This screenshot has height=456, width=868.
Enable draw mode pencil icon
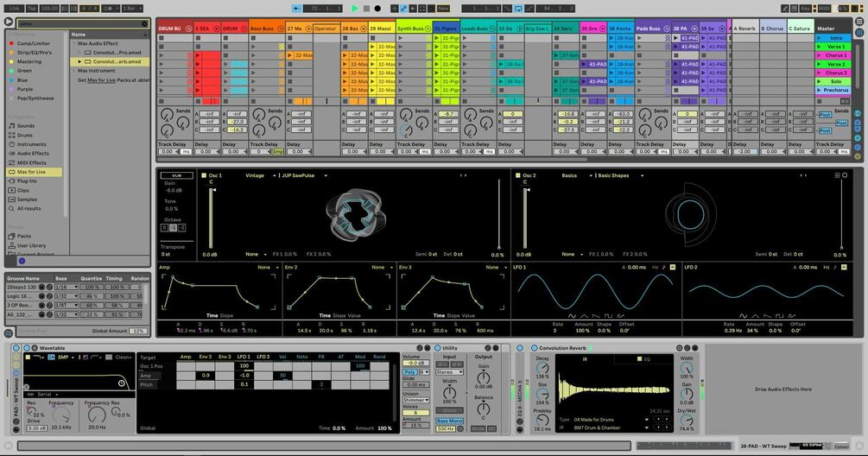click(x=785, y=9)
